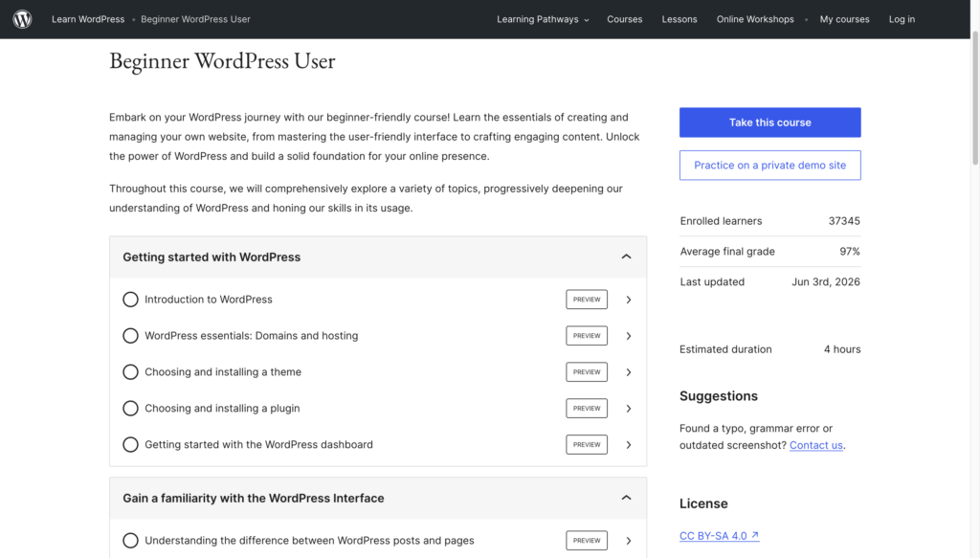Go to Courses in top navigation
The height and width of the screenshot is (558, 980).
pos(624,19)
